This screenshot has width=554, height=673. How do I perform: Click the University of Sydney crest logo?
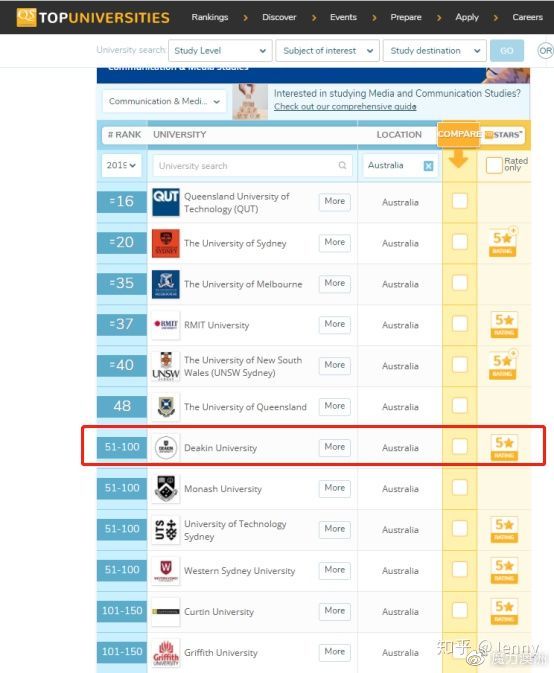tap(166, 243)
